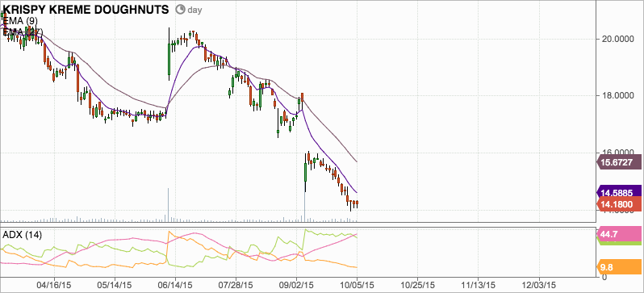Click the 14.1800 last price tag
Image resolution: width=644 pixels, height=293 pixels.
(618, 203)
